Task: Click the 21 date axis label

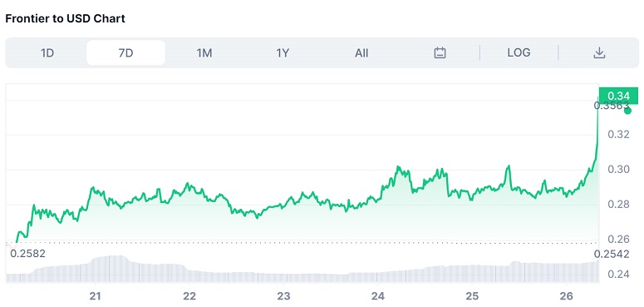Action: click(96, 296)
